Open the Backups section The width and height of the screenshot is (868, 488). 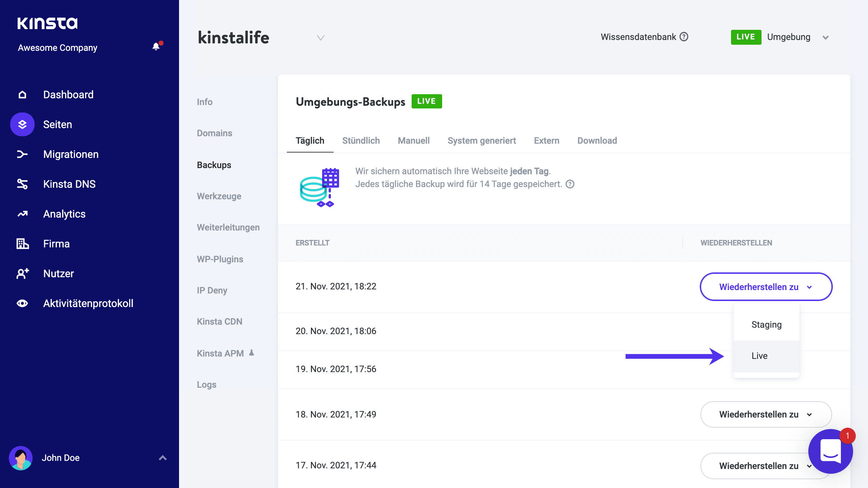pos(214,165)
